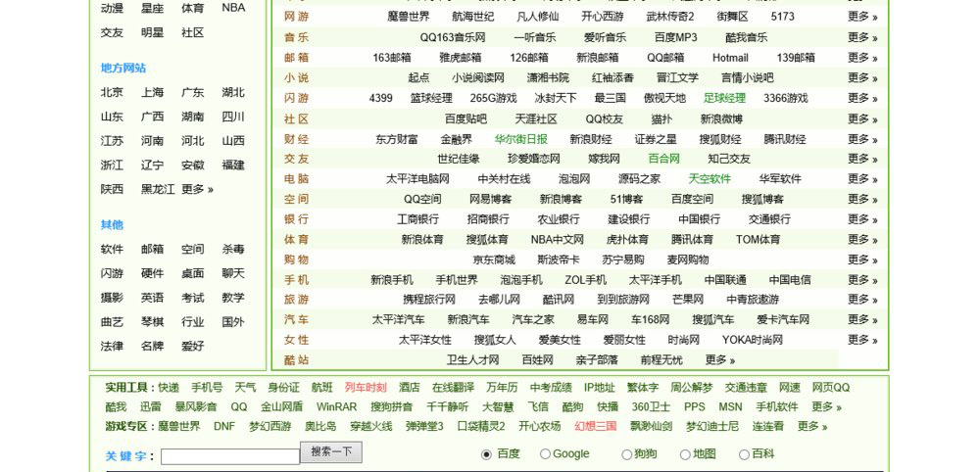This screenshot has height=472, width=980.
Task: Open 前程无忧 link
Action: click(661, 360)
